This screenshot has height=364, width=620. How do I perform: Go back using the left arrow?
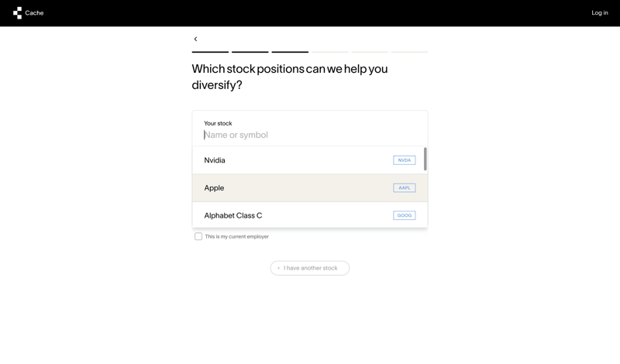click(x=195, y=39)
